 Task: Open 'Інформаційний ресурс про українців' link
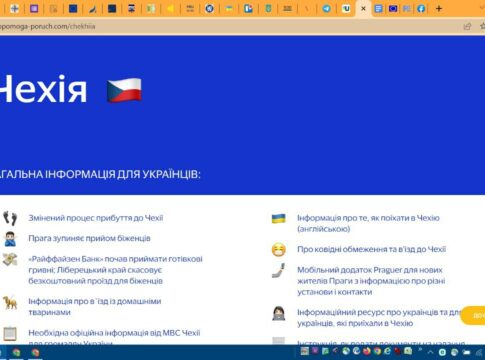(379, 318)
